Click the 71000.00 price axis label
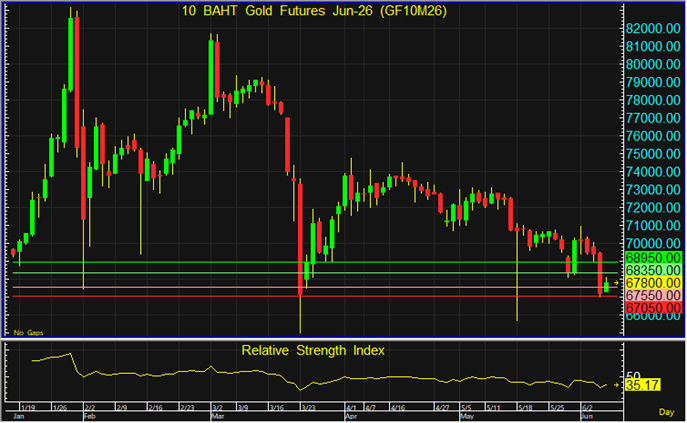 coord(653,226)
